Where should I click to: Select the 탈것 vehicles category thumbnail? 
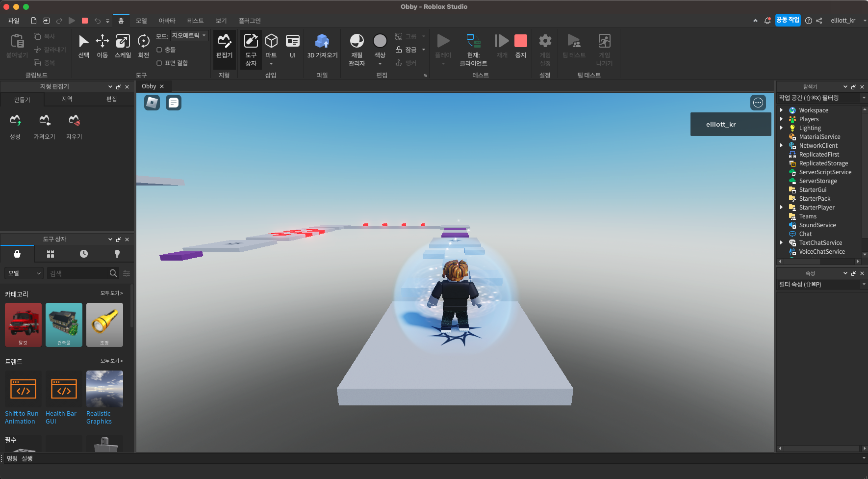click(23, 325)
